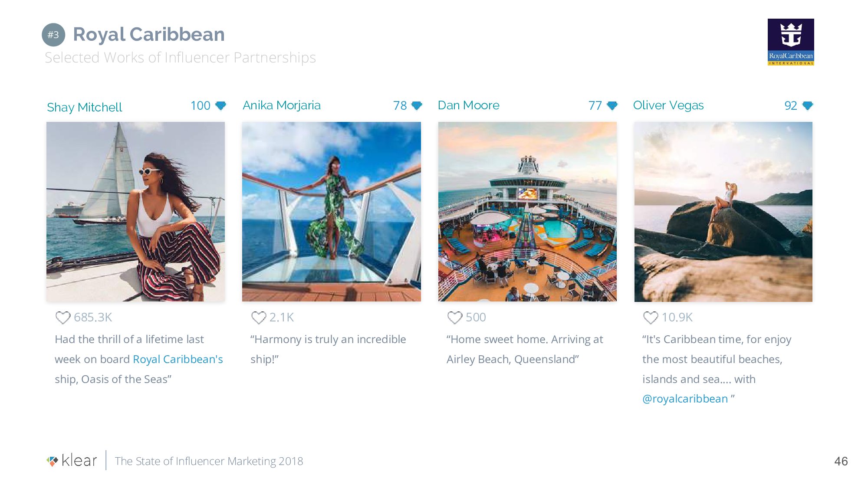The image size is (868, 488).
Task: Click the @royalcaribbean mention link
Action: point(685,399)
